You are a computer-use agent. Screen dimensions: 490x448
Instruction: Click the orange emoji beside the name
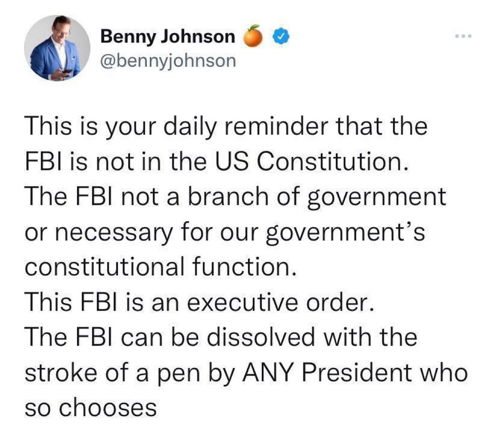(x=255, y=37)
